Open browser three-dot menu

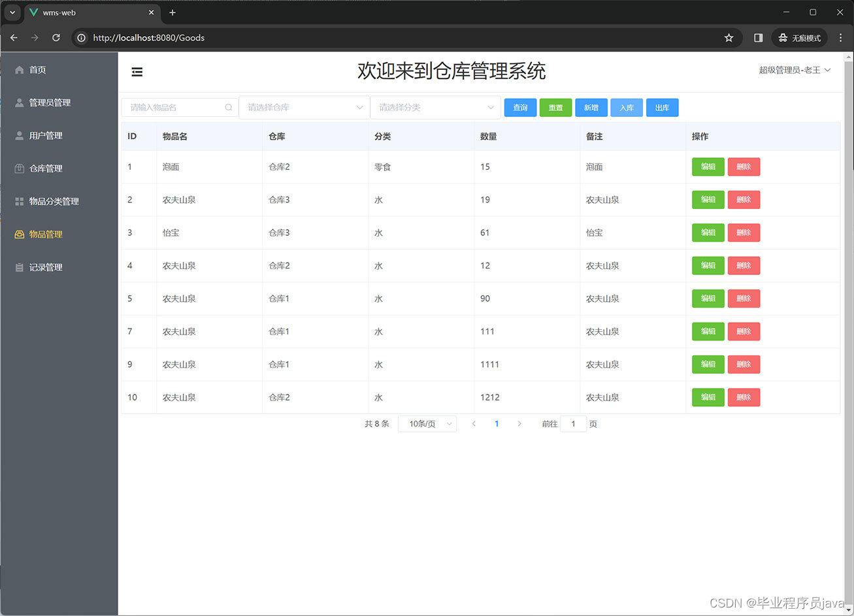click(x=840, y=38)
